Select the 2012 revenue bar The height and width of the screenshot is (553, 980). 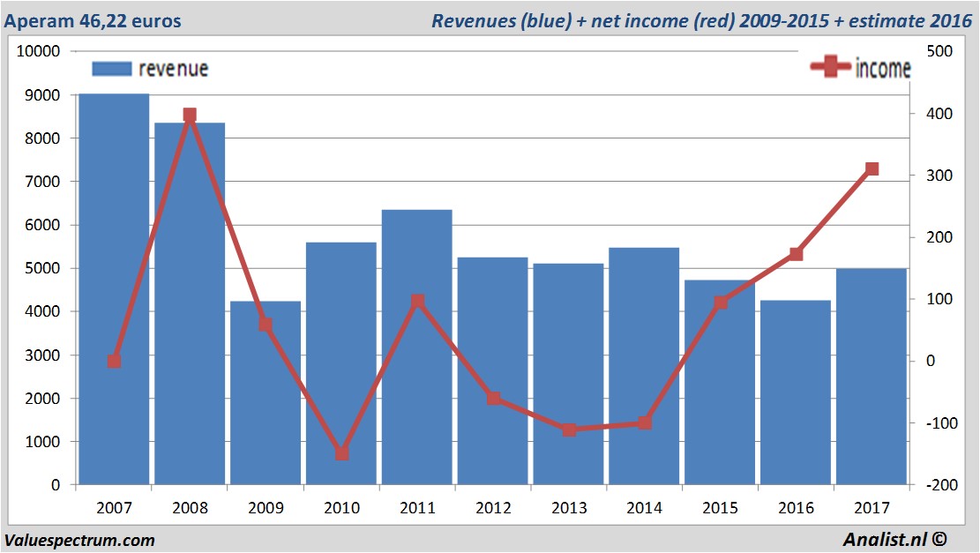click(492, 370)
